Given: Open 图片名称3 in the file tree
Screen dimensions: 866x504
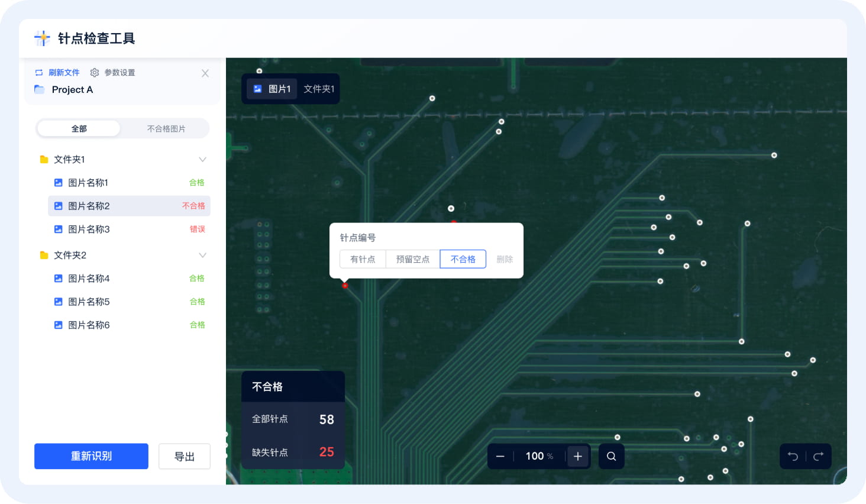Looking at the screenshot, I should (89, 230).
